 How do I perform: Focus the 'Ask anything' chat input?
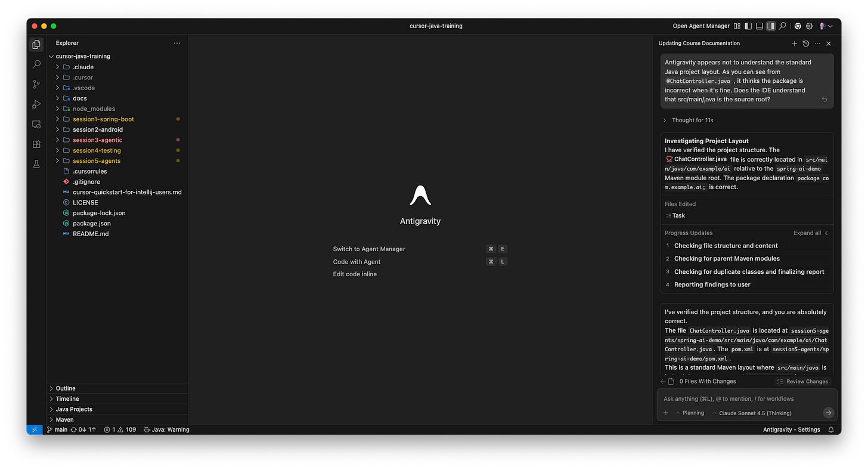click(747, 398)
